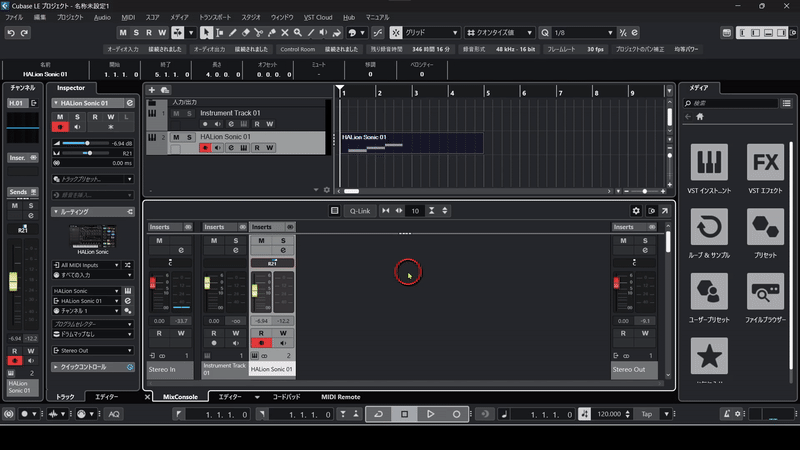Image resolution: width=800 pixels, height=450 pixels.
Task: Toggle global Mute M in toolbar
Action: tap(123, 33)
